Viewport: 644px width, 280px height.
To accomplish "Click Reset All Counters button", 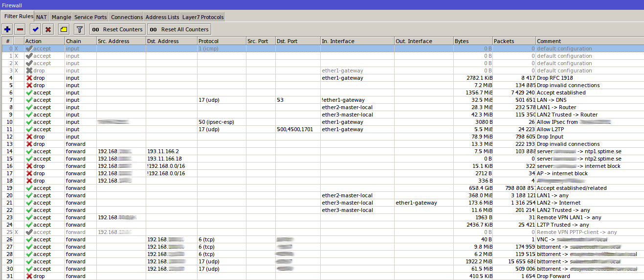I will [x=179, y=29].
